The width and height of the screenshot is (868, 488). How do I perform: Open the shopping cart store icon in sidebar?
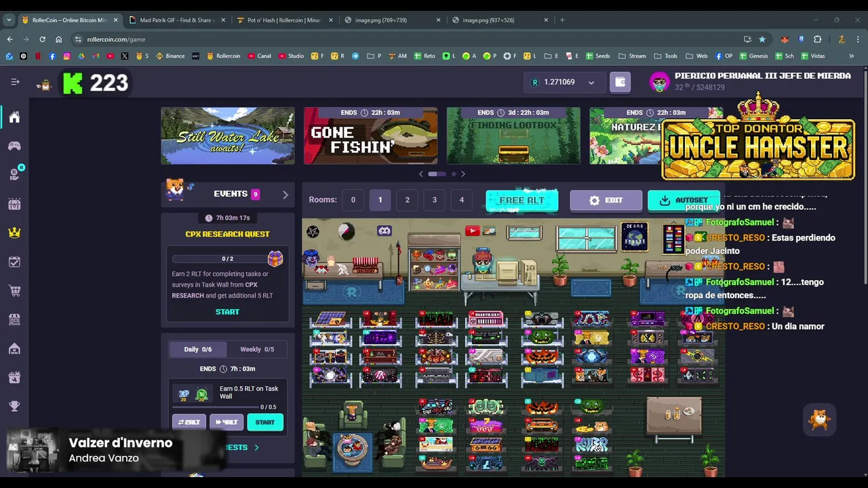14,291
